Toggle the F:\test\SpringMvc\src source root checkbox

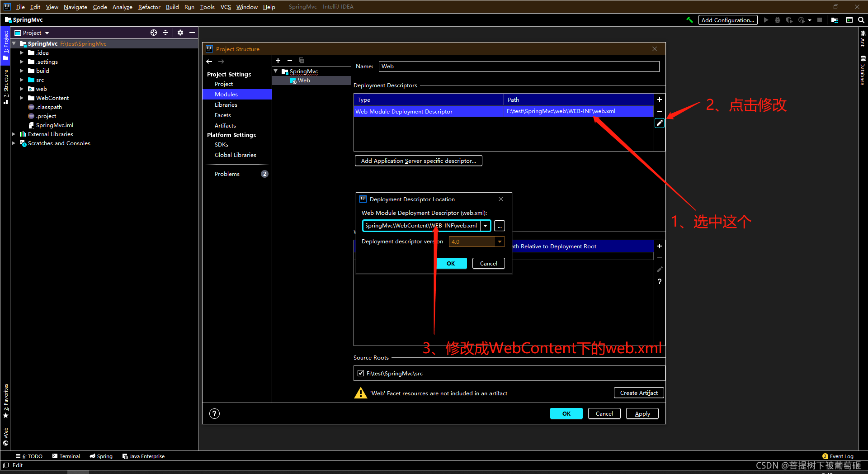coord(361,373)
